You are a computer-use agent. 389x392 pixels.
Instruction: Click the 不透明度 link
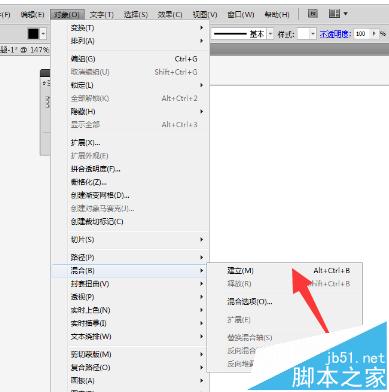click(335, 34)
